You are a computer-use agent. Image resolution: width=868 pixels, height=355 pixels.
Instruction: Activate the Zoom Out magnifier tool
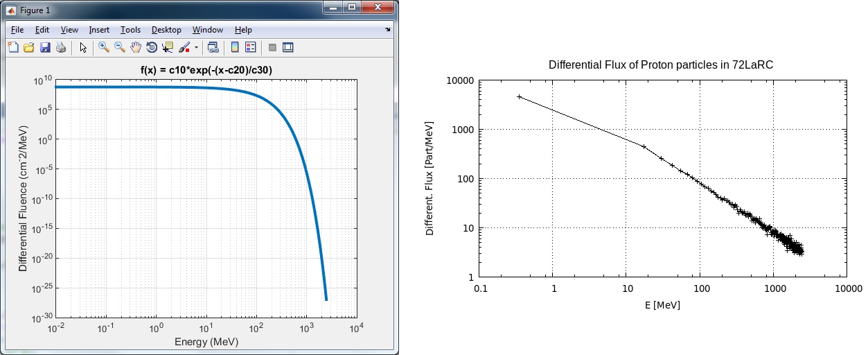pyautogui.click(x=120, y=47)
